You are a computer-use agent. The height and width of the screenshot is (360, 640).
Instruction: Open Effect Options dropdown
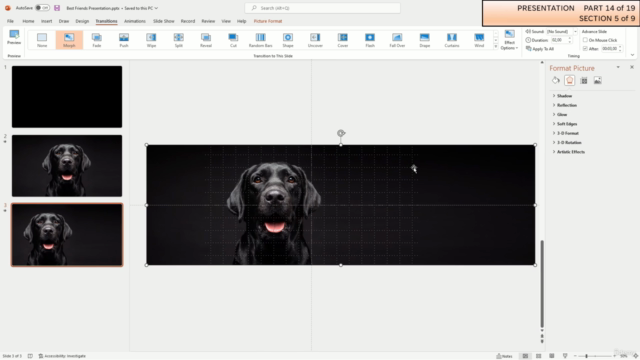[x=509, y=40]
